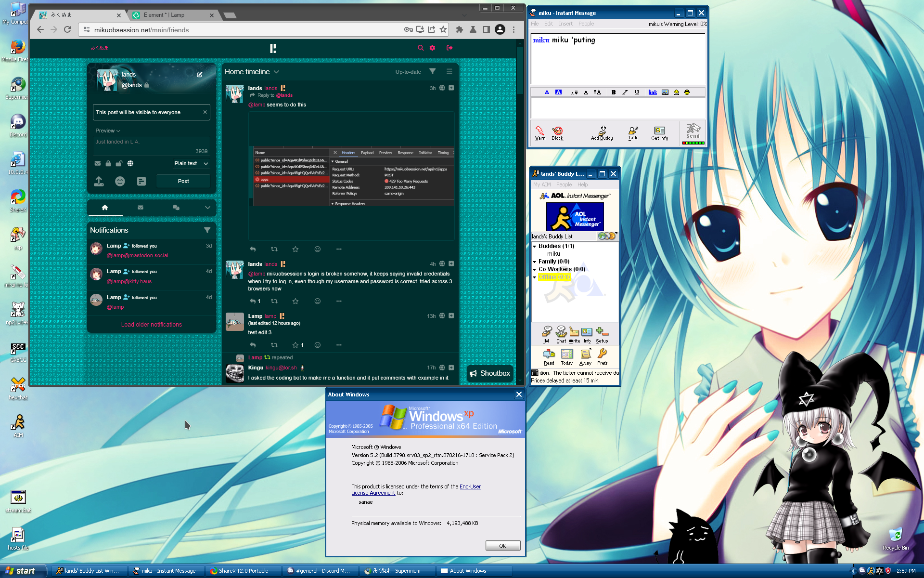Click the Post button
This screenshot has height=578, width=924.
(x=183, y=181)
